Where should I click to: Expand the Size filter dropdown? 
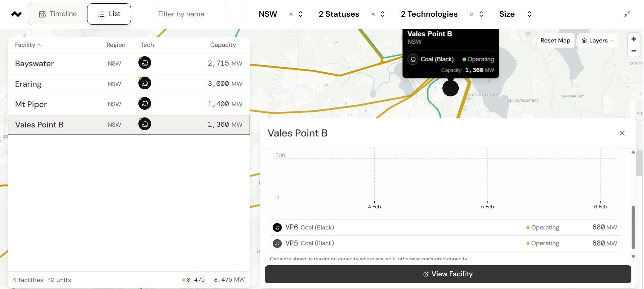529,14
